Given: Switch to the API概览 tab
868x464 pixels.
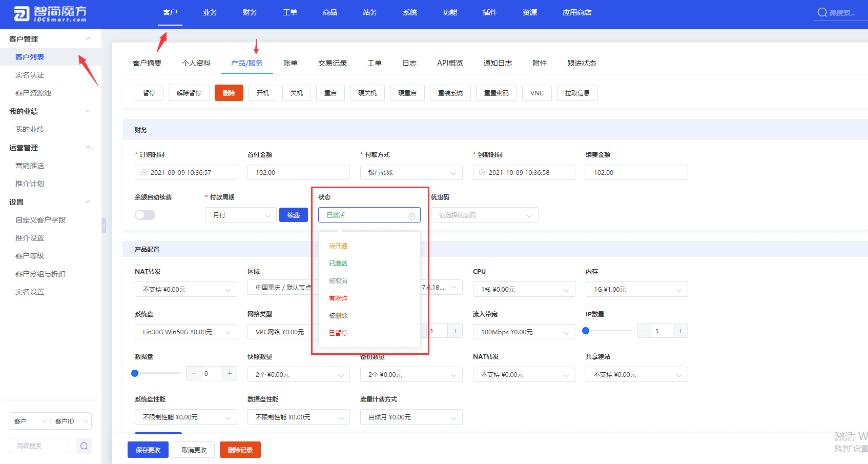Looking at the screenshot, I should point(450,63).
